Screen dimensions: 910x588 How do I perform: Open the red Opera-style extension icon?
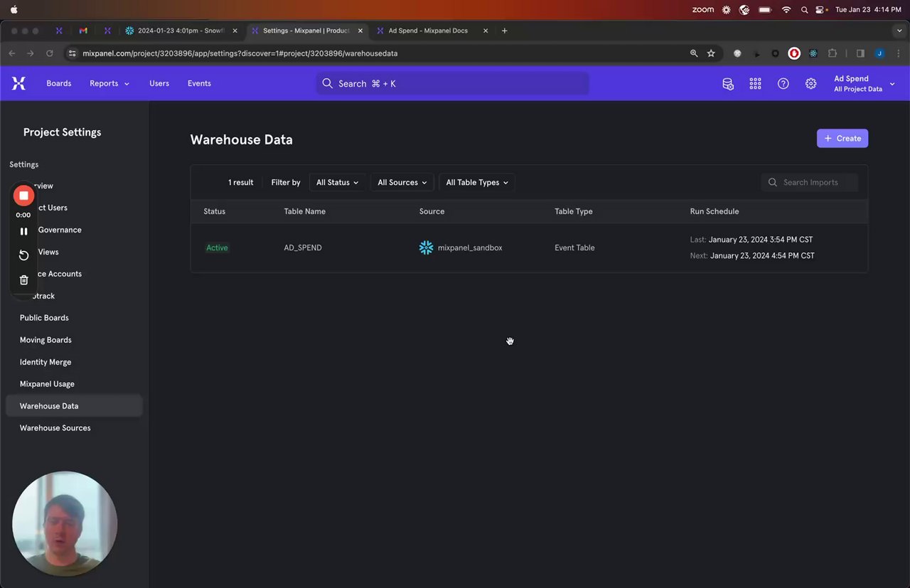(794, 53)
